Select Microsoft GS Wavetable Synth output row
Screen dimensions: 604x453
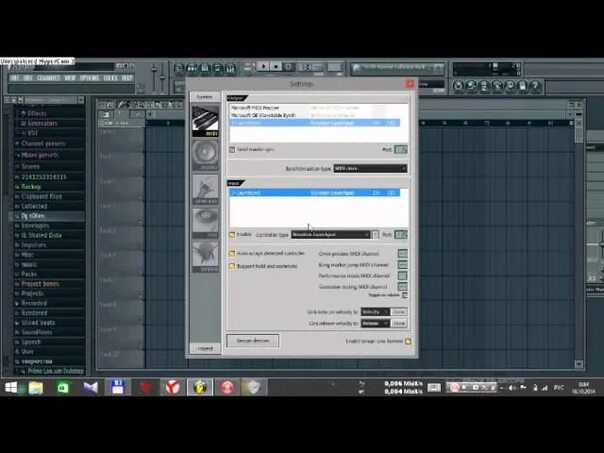(315, 115)
